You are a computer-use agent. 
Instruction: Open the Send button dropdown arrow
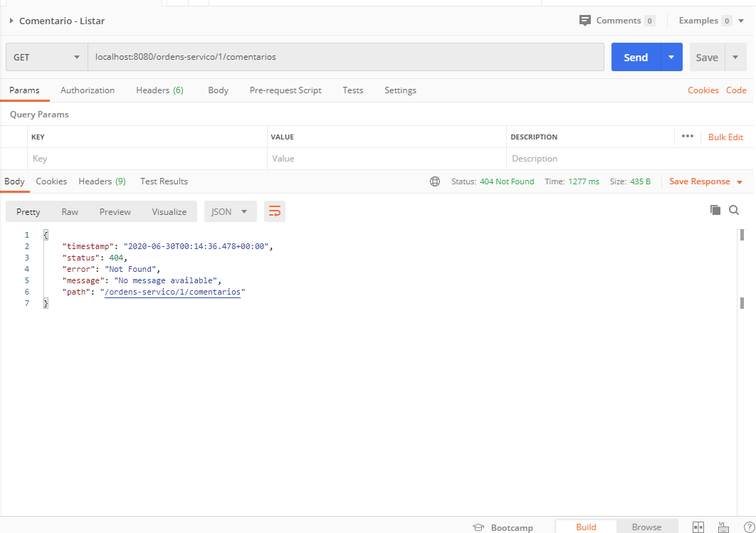[671, 57]
